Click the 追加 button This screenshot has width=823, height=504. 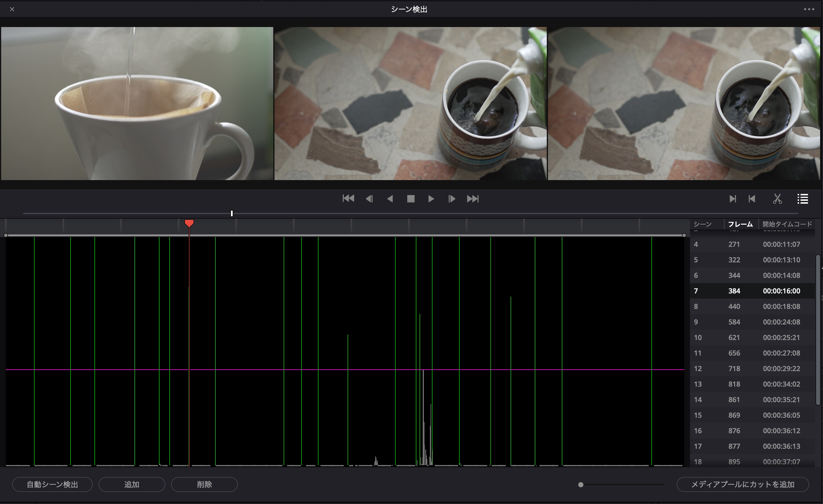(132, 484)
